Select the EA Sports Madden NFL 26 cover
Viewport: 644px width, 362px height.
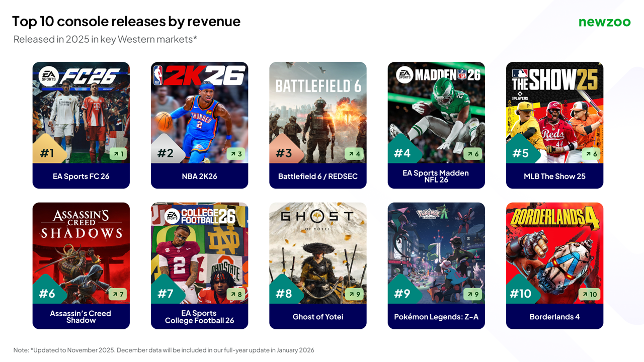pos(436,113)
